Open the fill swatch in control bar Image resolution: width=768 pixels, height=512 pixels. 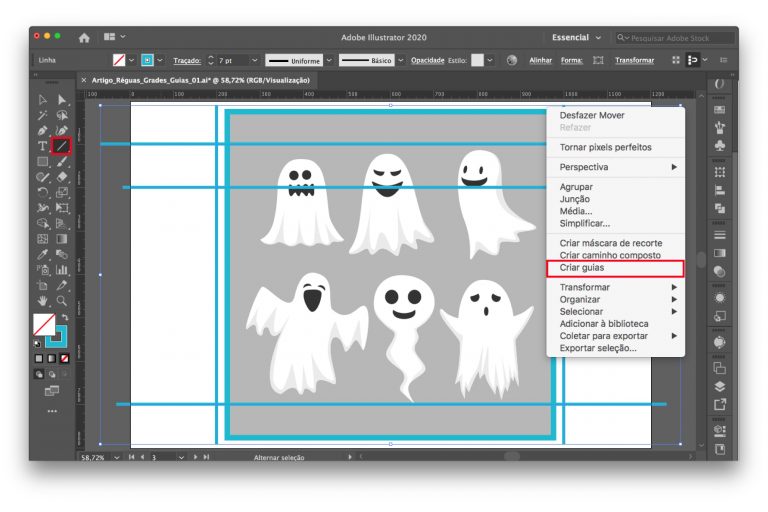tap(119, 60)
